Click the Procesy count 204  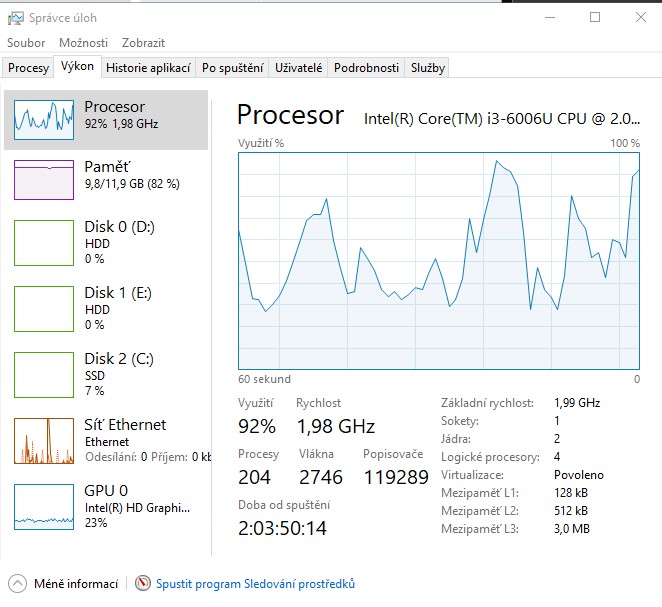point(254,477)
